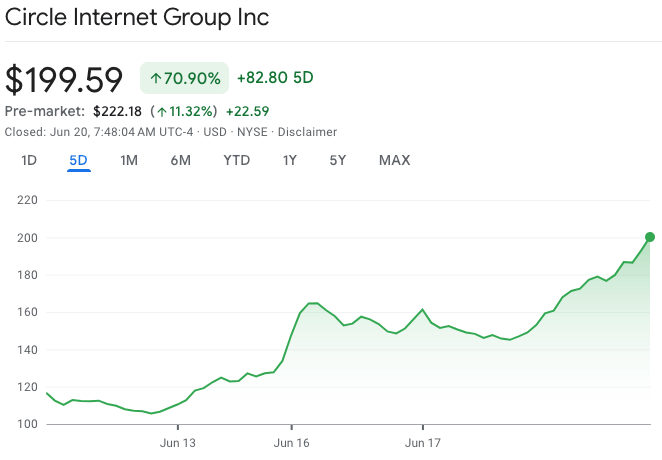Switch chart to 6M view

pyautogui.click(x=180, y=160)
